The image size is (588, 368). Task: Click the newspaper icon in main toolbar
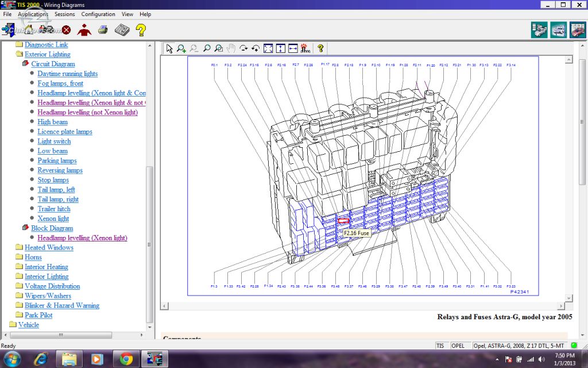click(122, 30)
